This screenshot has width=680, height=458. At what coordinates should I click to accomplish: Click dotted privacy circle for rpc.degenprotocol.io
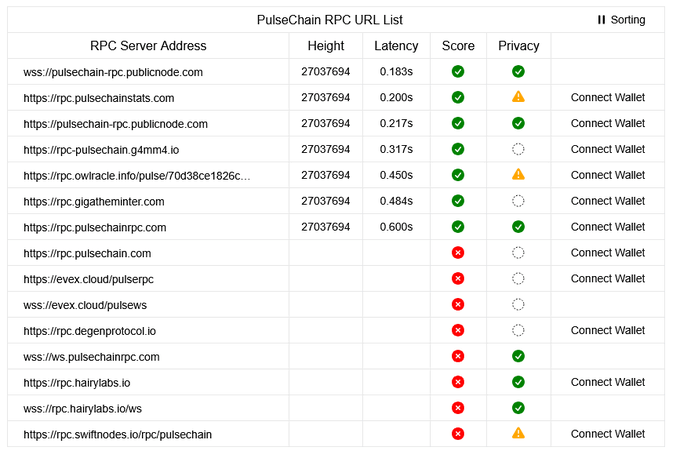point(518,330)
